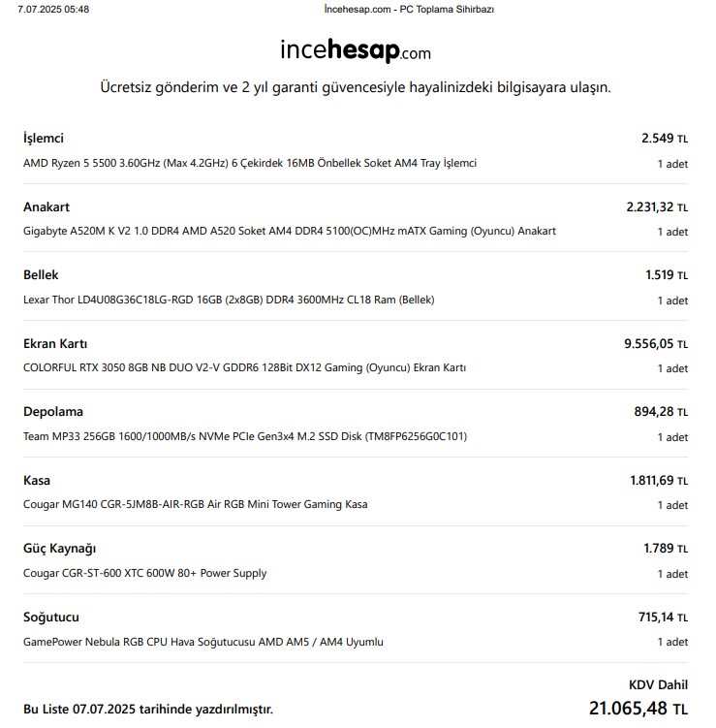Click the Gigabyte A520M K V2 motherboard description
Image resolution: width=716 pixels, height=728 pixels.
coord(290,232)
